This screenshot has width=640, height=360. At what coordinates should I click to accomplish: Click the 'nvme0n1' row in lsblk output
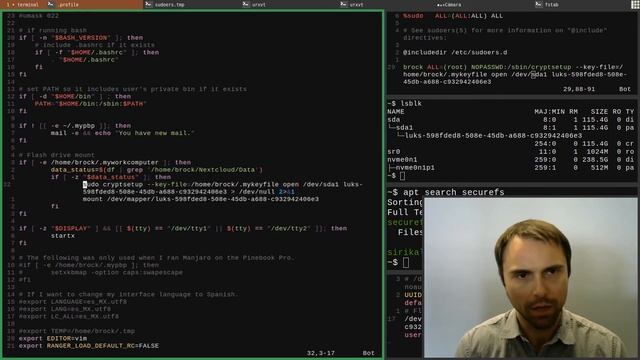(511, 160)
